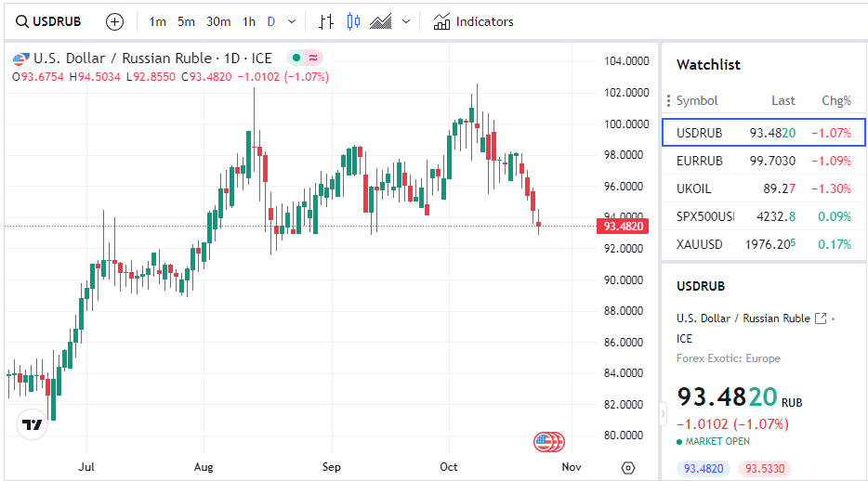Open chart settings gear below price scale
The height and width of the screenshot is (481, 868).
tap(628, 467)
